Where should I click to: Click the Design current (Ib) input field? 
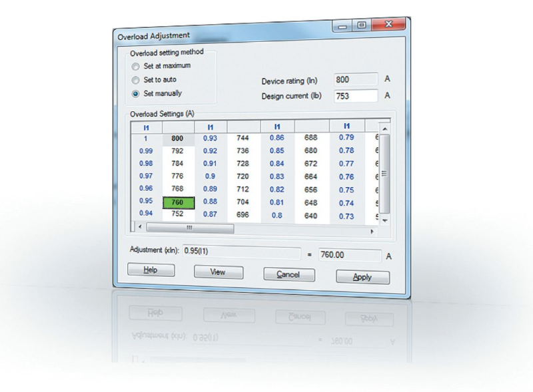[x=355, y=96]
